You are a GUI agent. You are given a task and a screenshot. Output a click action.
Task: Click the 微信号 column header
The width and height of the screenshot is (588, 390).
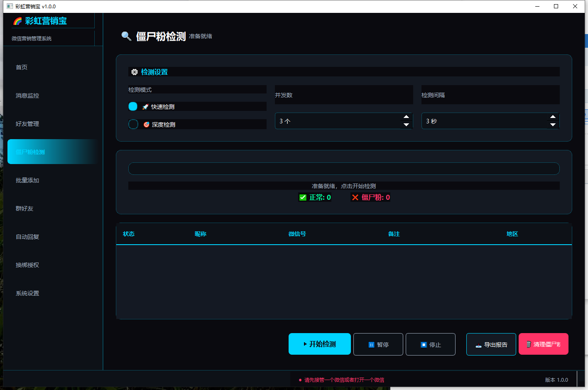coord(297,234)
